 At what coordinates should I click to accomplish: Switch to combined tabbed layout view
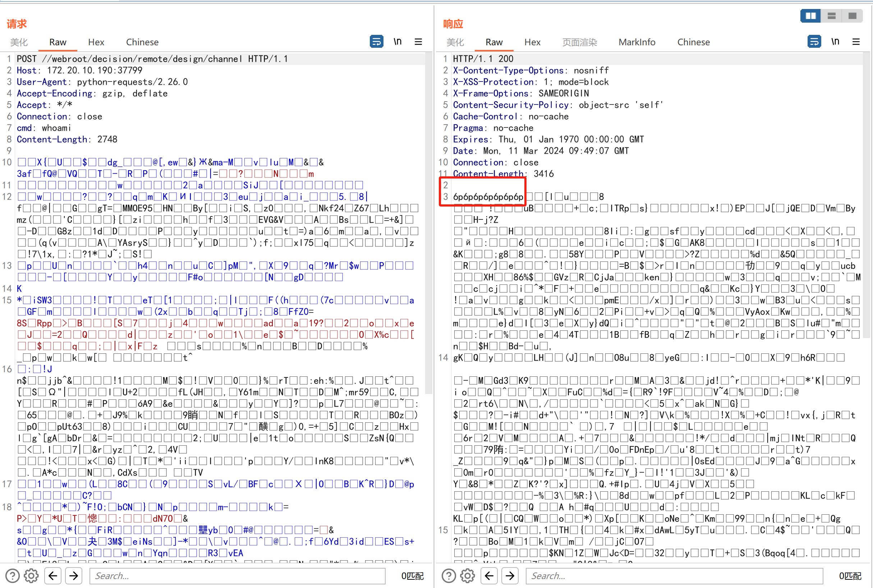[x=853, y=16]
